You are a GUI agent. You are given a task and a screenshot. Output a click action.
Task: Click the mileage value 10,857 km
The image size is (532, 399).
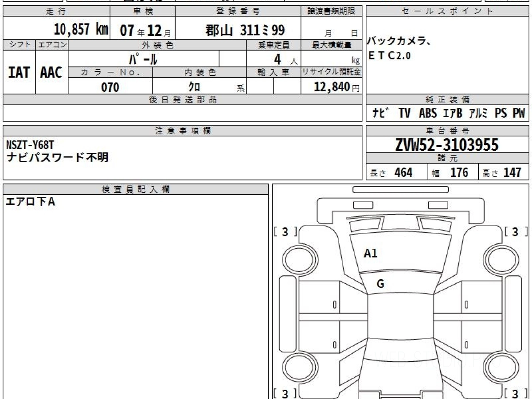81,30
